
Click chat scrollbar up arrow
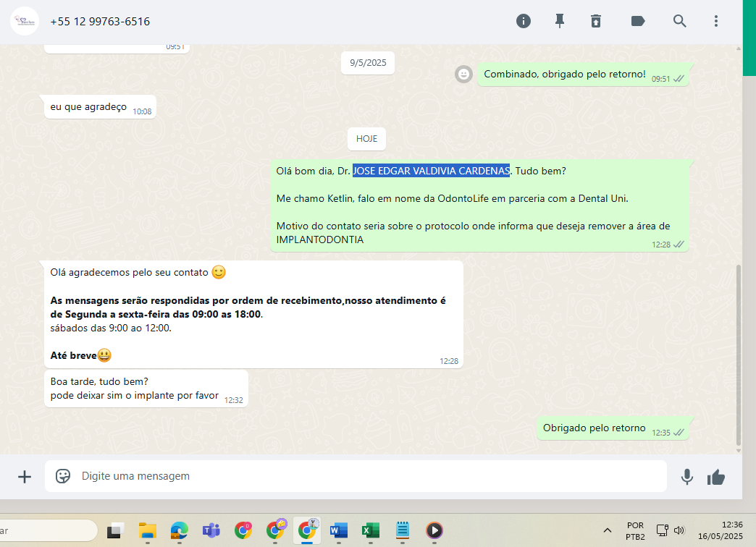coord(738,48)
